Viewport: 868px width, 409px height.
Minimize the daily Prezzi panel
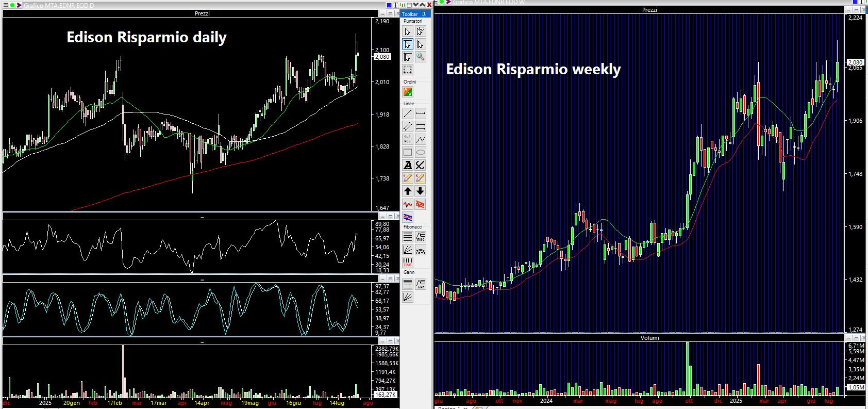[383, 13]
